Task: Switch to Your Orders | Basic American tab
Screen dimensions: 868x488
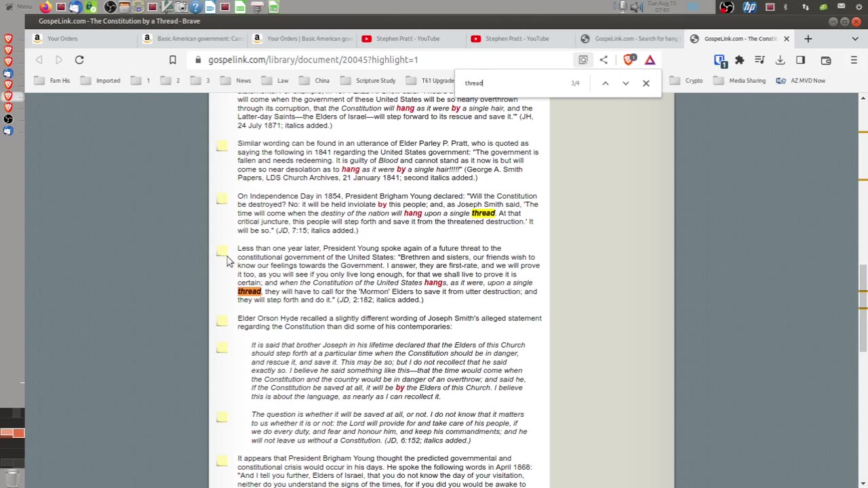Action: [303, 39]
